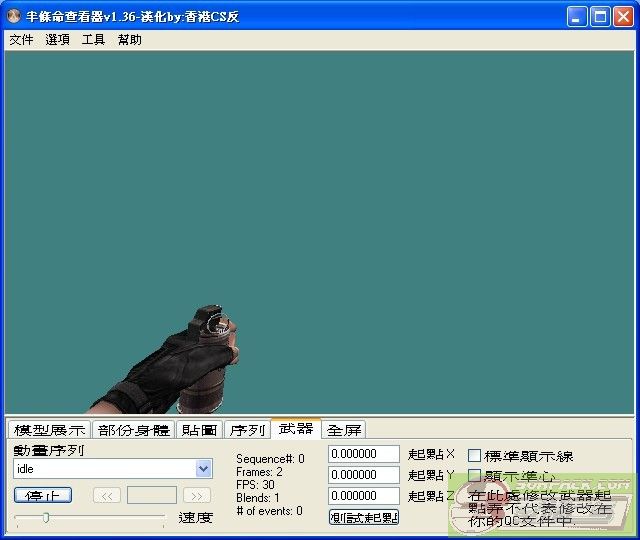640x540 pixels.
Task: Click the previous frame << button
Action: (x=107, y=496)
